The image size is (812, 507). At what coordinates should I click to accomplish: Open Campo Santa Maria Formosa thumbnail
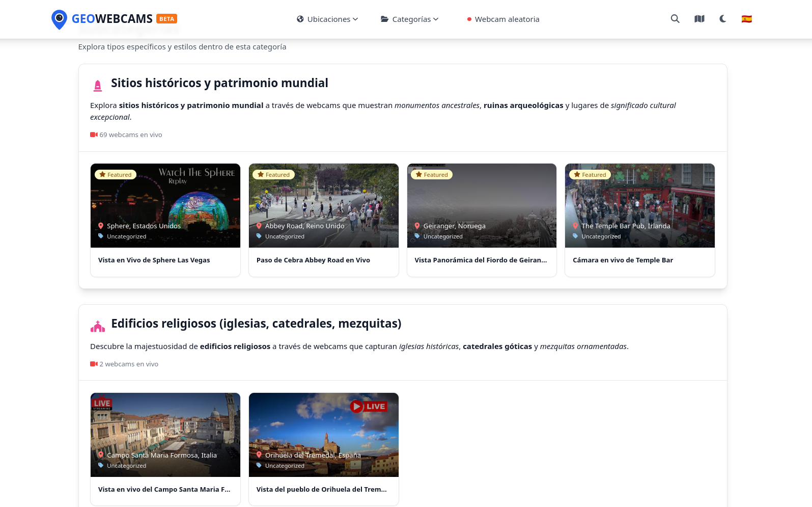pyautogui.click(x=165, y=435)
